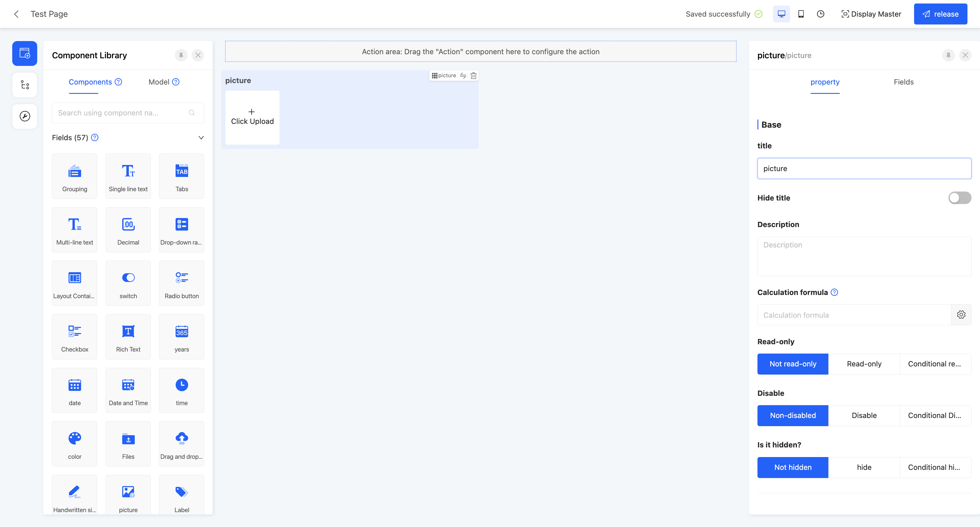Choose the hide option under Is it hidden
Screen dimensions: 980x527
click(864, 467)
